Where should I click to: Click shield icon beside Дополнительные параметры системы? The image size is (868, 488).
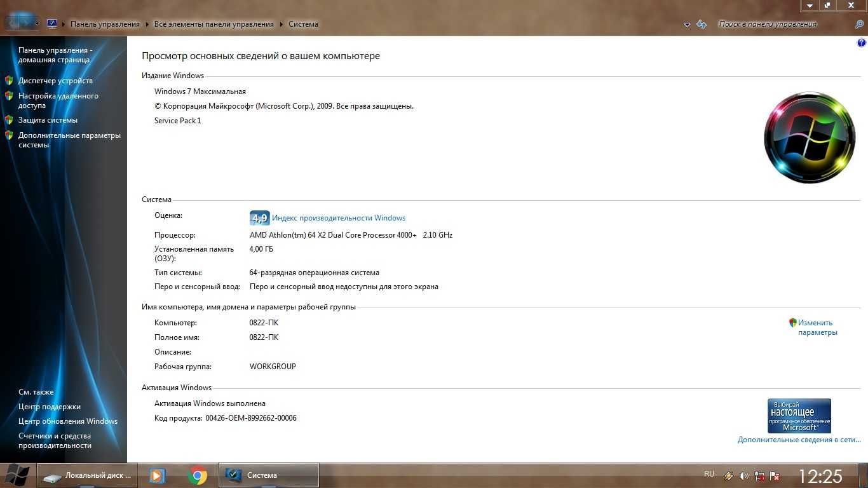point(9,135)
